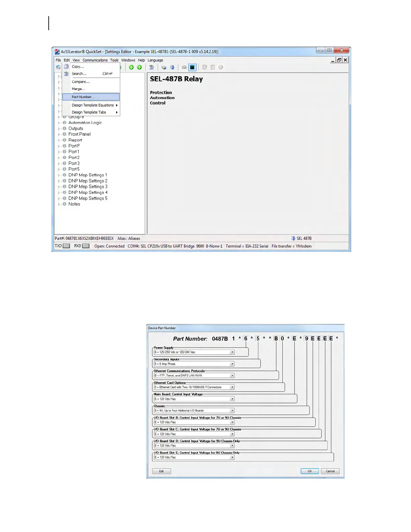This screenshot has width=411, height=532.
Task: Open the Ethernet Communications Protocols dropdown
Action: point(232,375)
